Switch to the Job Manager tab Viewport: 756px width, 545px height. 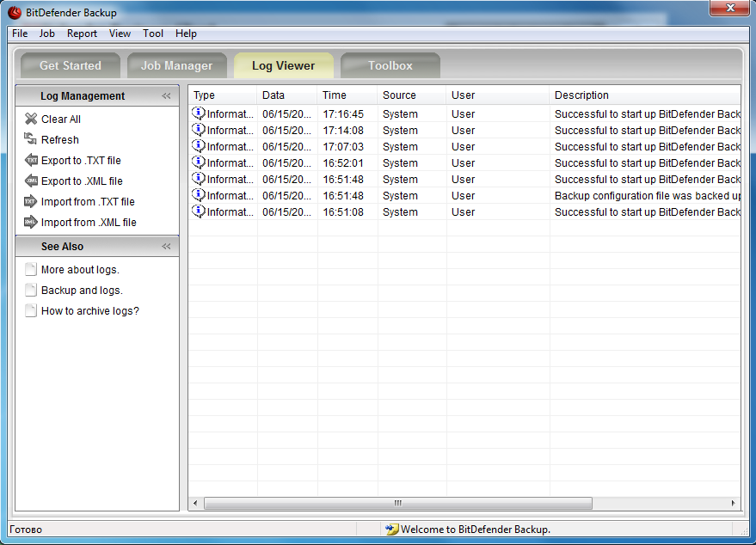177,65
